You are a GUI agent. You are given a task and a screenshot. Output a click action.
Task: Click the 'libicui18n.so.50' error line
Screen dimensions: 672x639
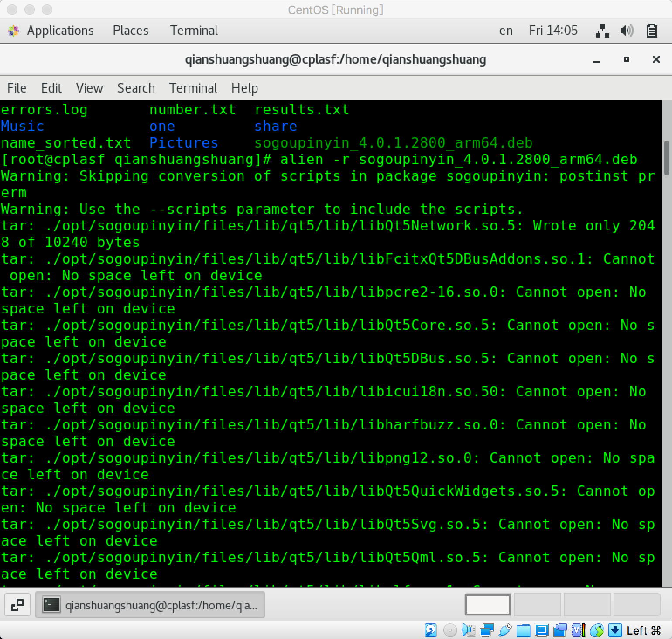pos(323,400)
